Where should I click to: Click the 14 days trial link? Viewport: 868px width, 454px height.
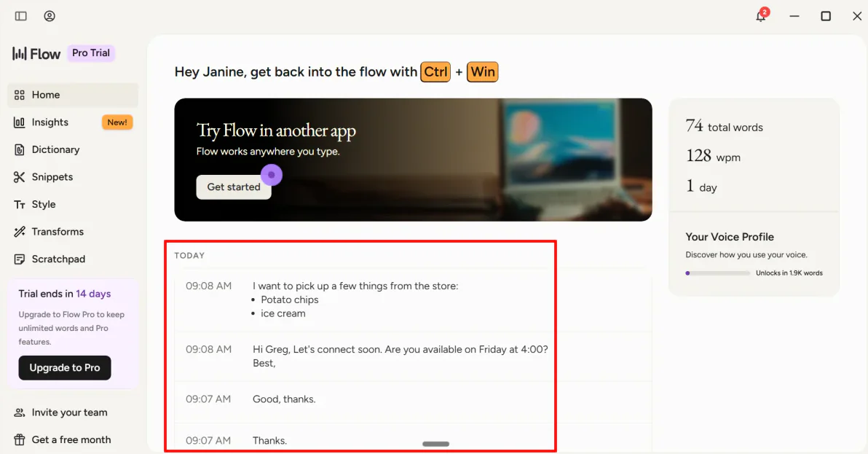93,294
